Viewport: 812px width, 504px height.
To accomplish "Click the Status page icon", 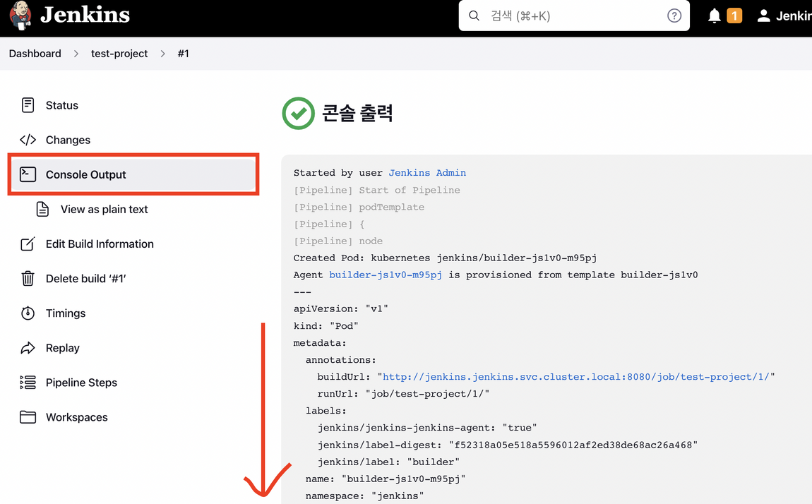I will point(28,105).
